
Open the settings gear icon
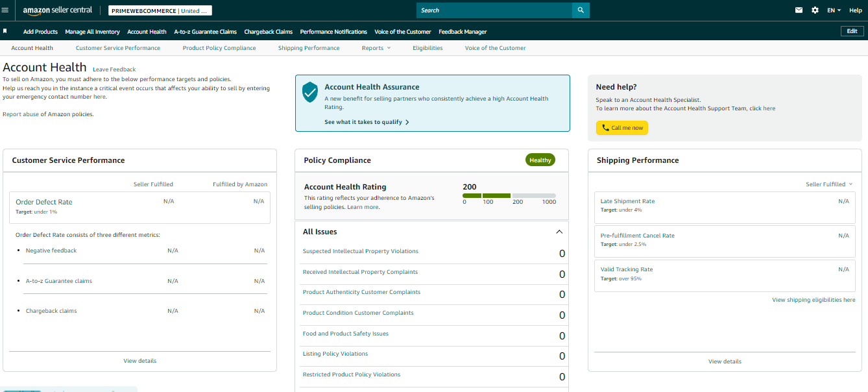tap(815, 10)
